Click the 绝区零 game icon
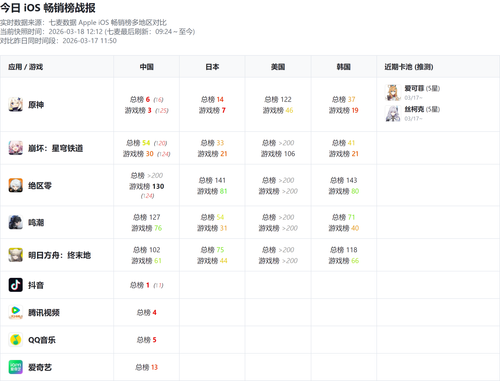Viewport: 500px width, 381px height. (15, 185)
